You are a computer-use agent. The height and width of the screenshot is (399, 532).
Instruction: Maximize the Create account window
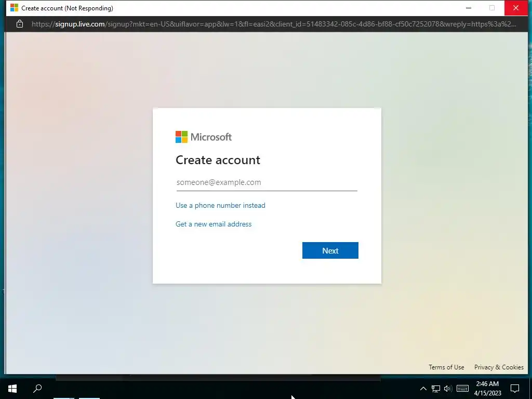click(492, 8)
